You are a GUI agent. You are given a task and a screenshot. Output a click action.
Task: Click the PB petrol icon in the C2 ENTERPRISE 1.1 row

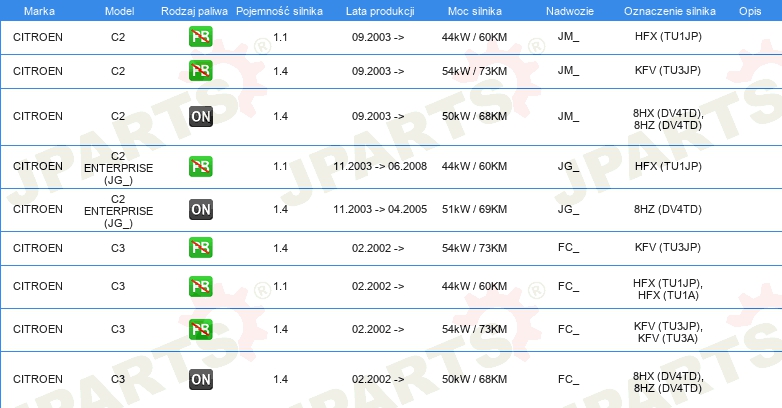pyautogui.click(x=200, y=166)
